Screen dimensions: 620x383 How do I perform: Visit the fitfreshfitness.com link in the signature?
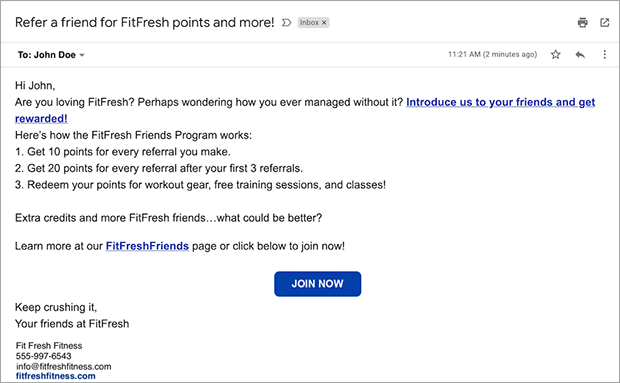pyautogui.click(x=56, y=376)
